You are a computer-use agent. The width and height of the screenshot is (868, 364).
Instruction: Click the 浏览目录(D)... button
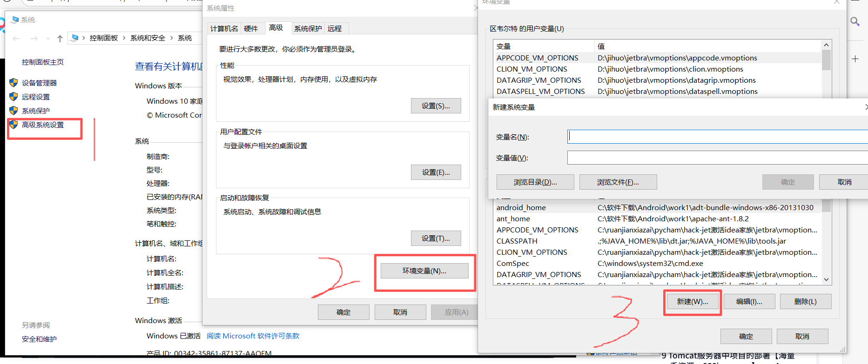click(x=535, y=182)
